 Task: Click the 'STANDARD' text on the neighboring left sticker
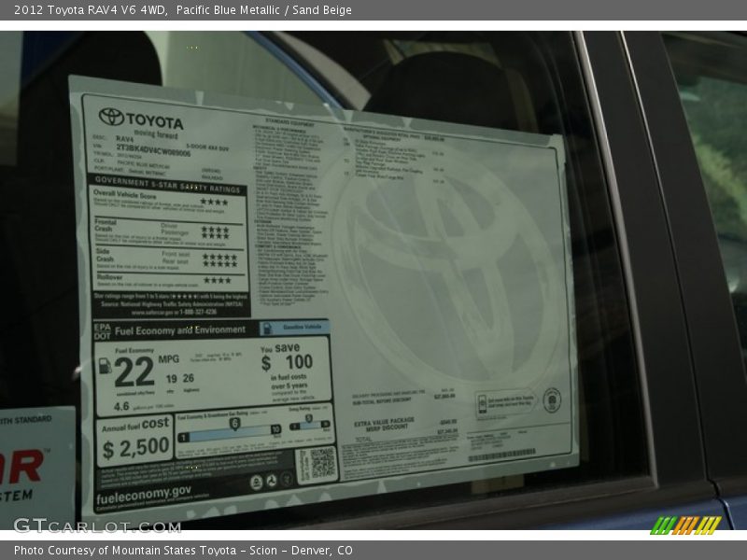pyautogui.click(x=32, y=419)
